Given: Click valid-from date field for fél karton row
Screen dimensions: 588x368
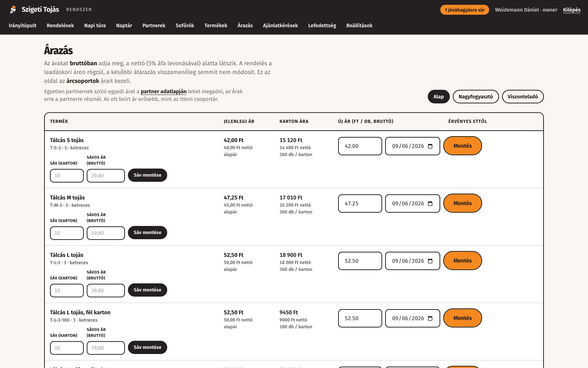Looking at the screenshot, I should coord(413,318).
